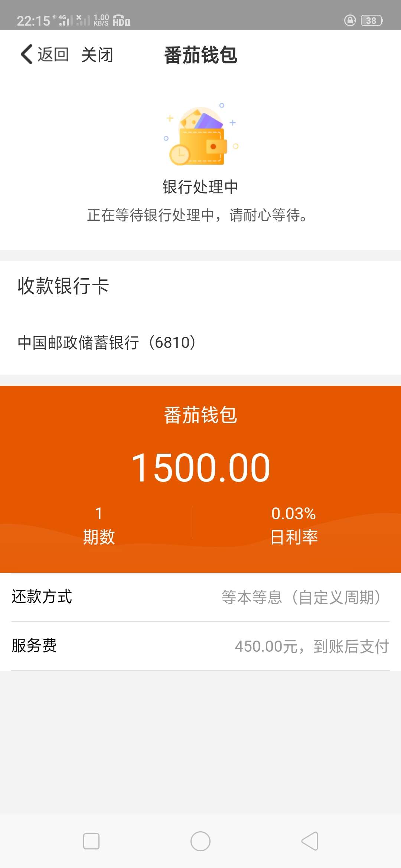Tap the 收款银行卡 section header

point(63,286)
